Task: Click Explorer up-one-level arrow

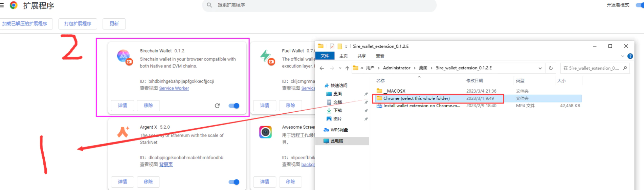Action: coord(347,68)
